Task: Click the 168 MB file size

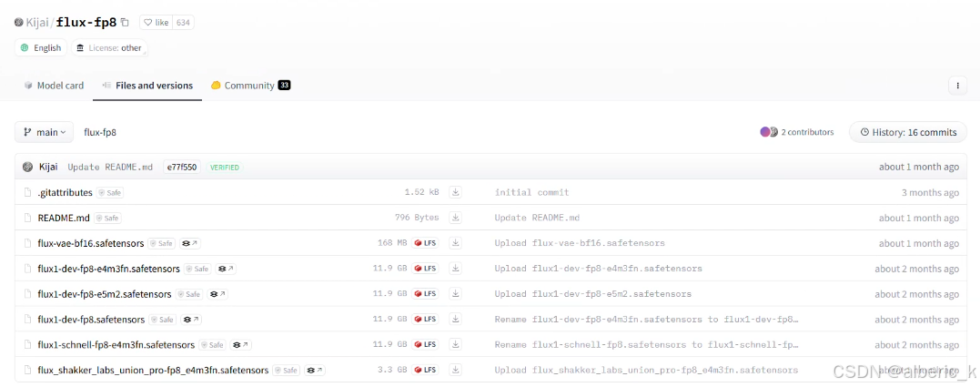Action: (392, 243)
